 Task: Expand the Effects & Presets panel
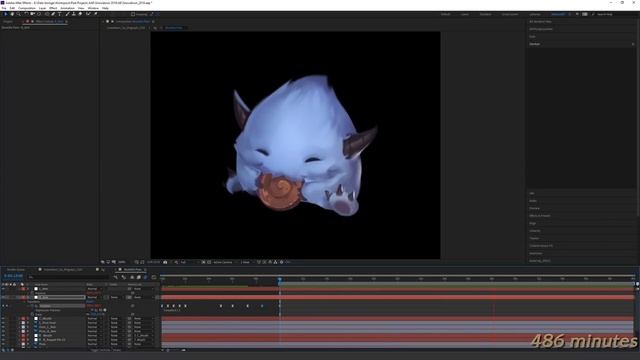tap(540, 216)
